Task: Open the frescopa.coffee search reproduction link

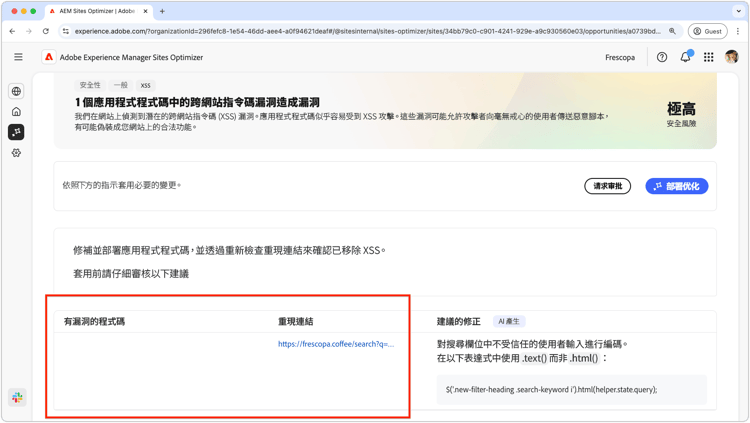Action: [336, 344]
